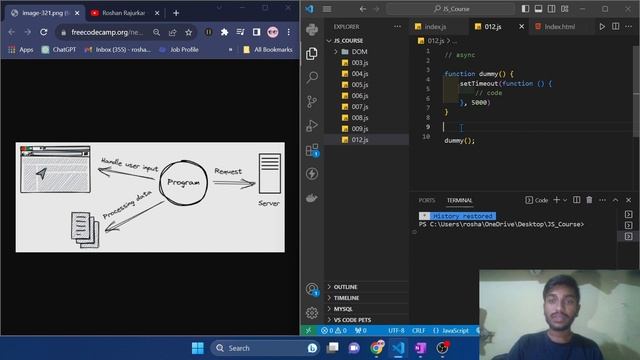Customize layout in VS Code title bar

[564, 9]
